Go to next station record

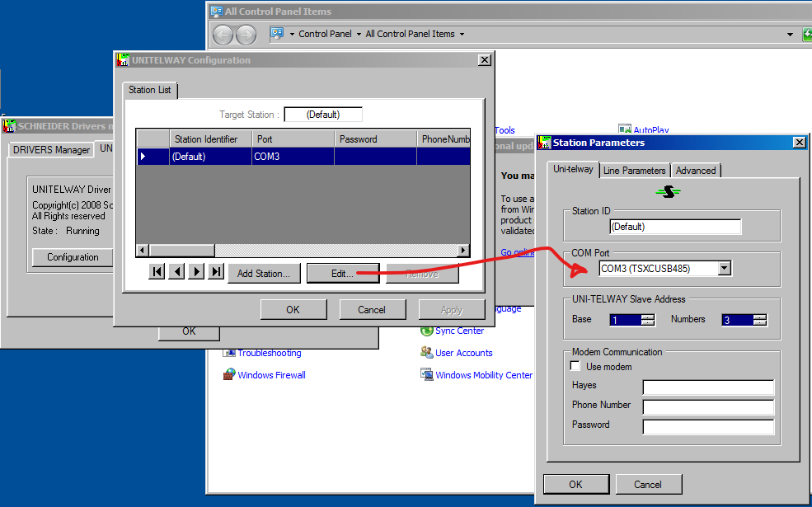click(x=196, y=273)
